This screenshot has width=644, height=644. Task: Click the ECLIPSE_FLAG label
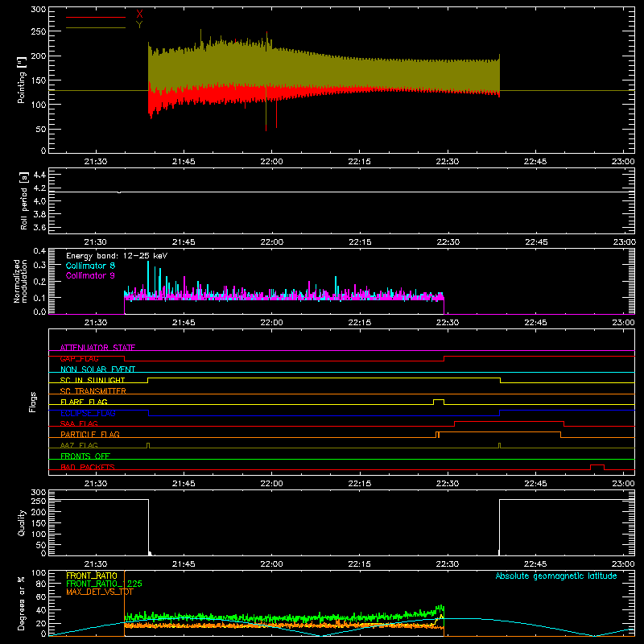tap(88, 413)
